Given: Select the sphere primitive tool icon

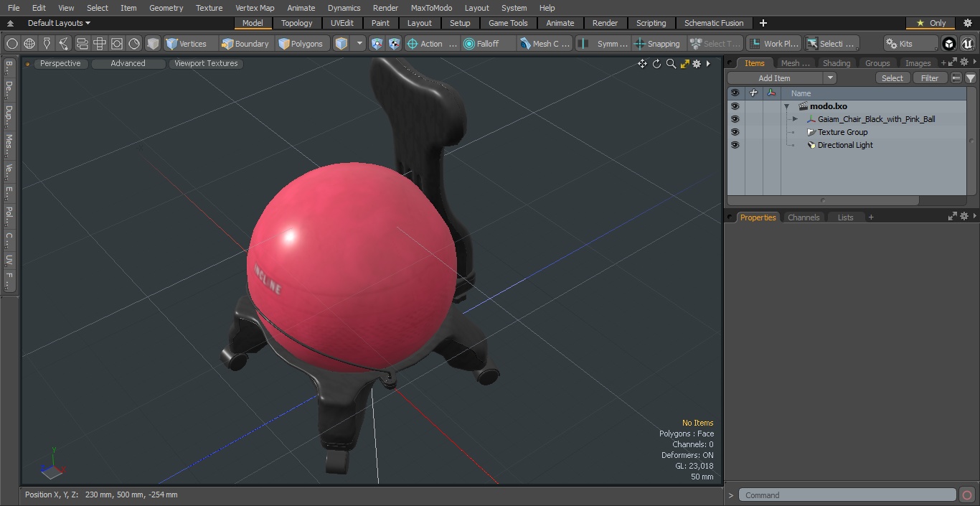Looking at the screenshot, I should (11, 44).
